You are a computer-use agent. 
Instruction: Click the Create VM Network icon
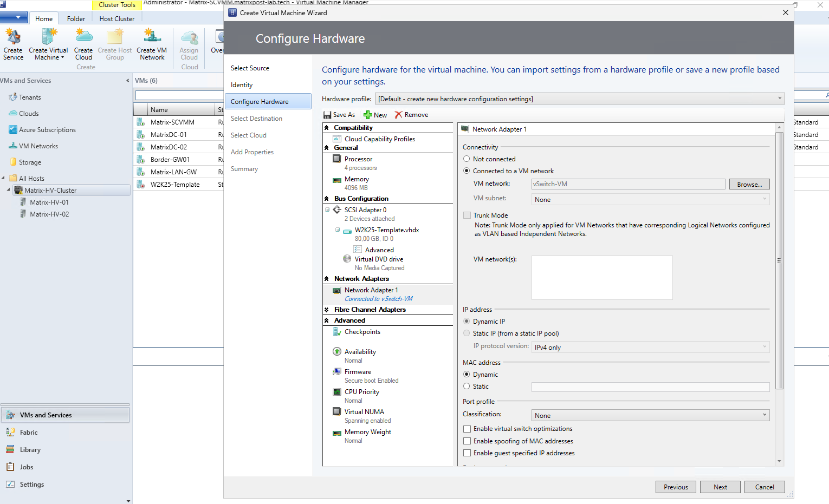click(x=152, y=36)
